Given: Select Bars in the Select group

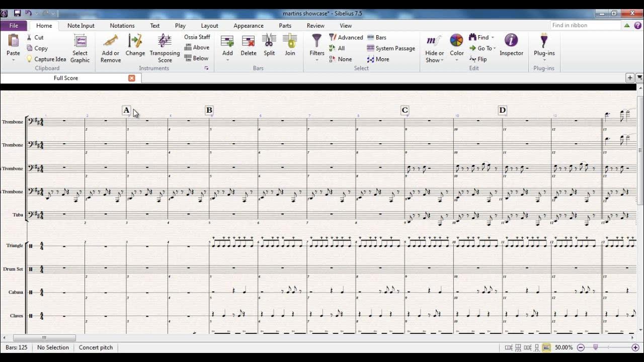Looking at the screenshot, I should tap(377, 37).
